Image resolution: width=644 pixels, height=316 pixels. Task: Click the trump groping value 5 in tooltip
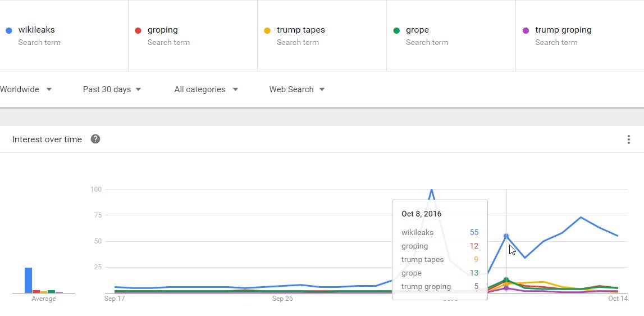click(476, 287)
